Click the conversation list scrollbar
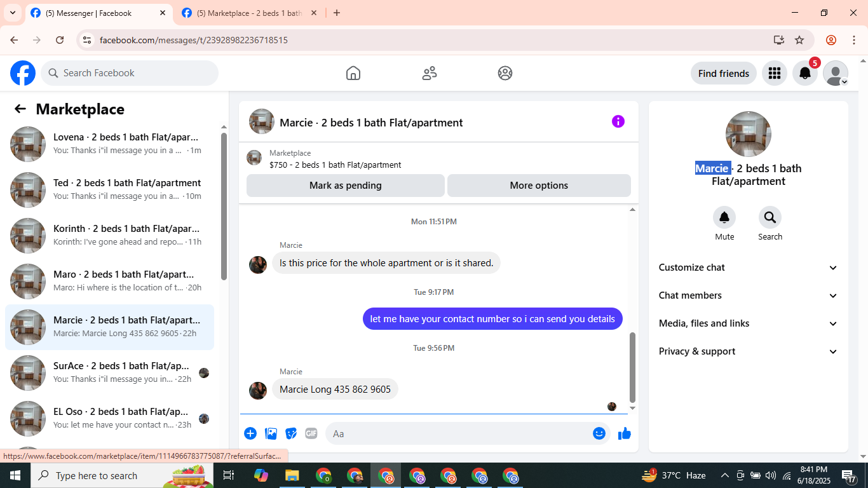This screenshot has height=488, width=868. pos(224,206)
